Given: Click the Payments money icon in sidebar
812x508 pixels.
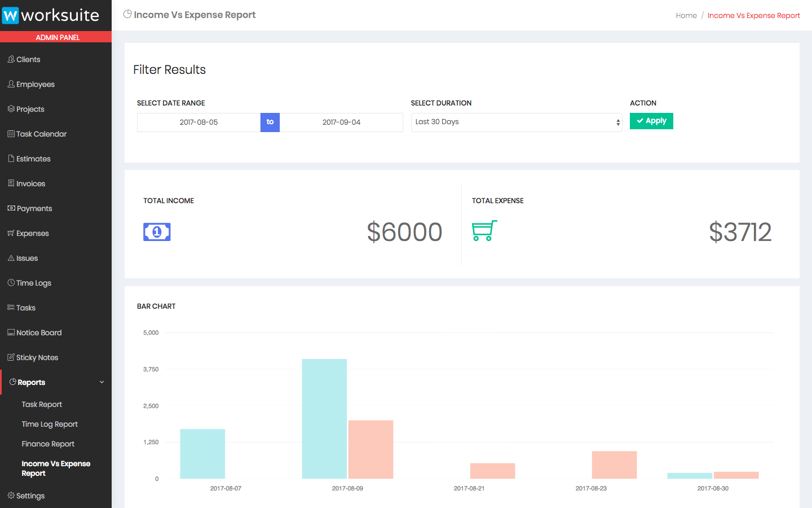Looking at the screenshot, I should pyautogui.click(x=11, y=208).
